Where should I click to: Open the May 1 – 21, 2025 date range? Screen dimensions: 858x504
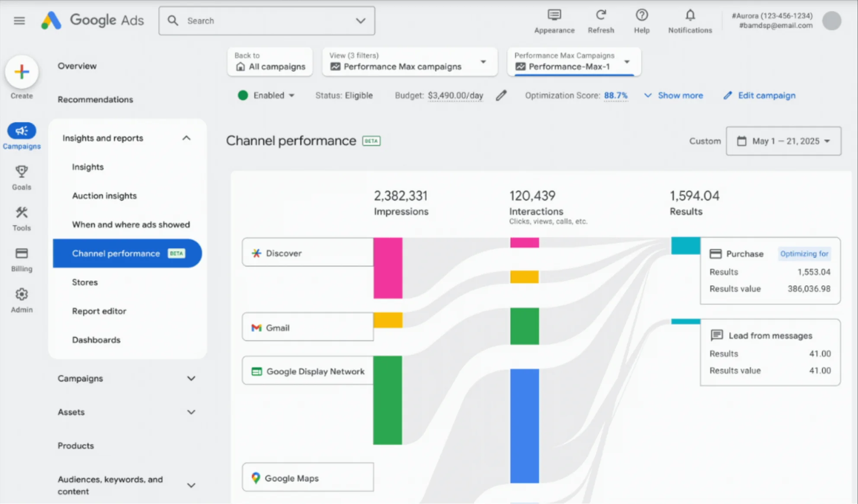tap(783, 141)
